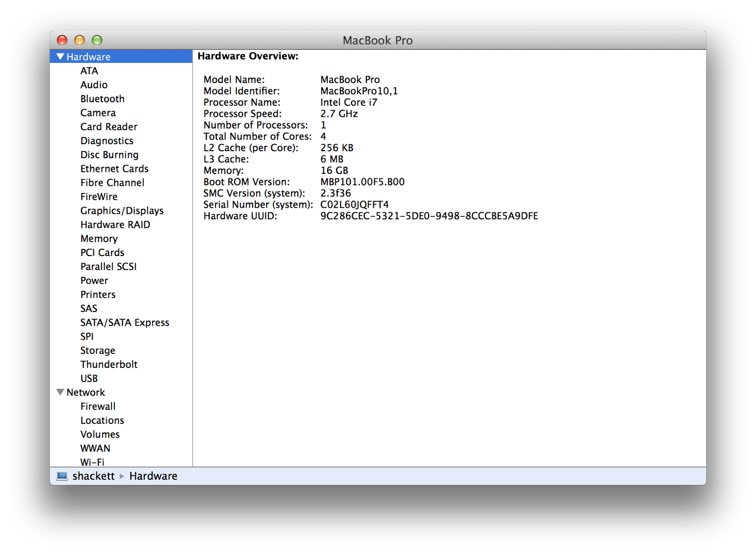The height and width of the screenshot is (554, 756).
Task: Select PCI Cards entry
Action: coord(102,253)
